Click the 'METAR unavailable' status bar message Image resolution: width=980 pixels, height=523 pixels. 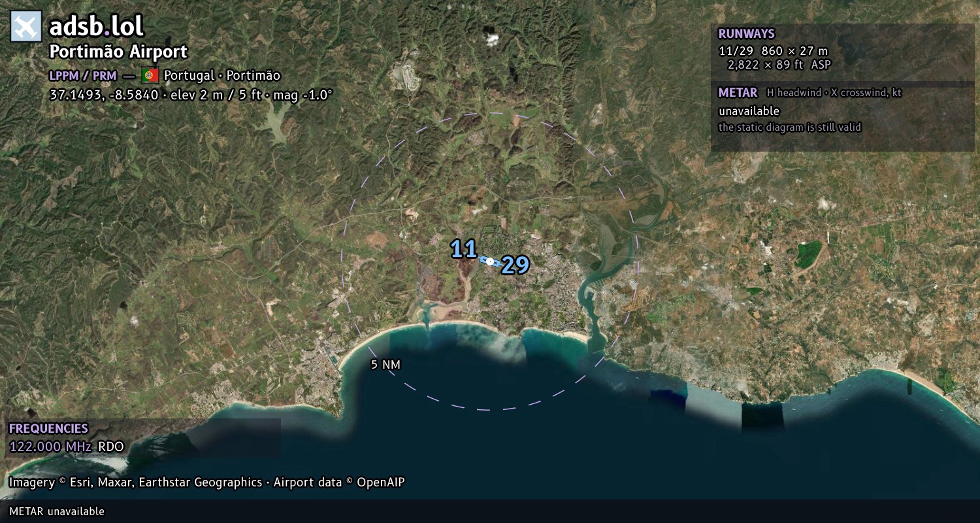point(57,511)
